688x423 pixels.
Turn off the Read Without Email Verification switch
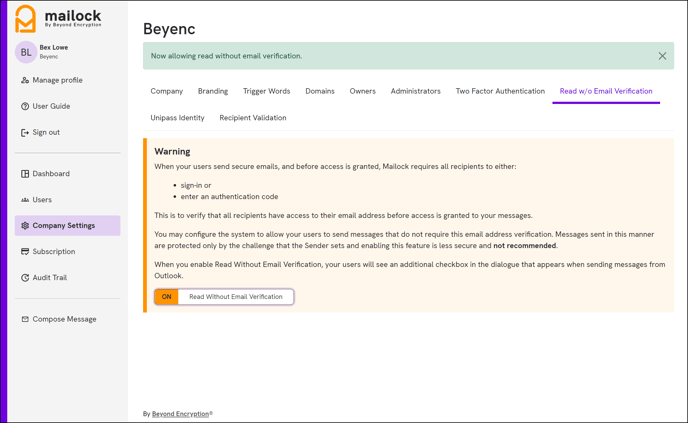pos(167,297)
